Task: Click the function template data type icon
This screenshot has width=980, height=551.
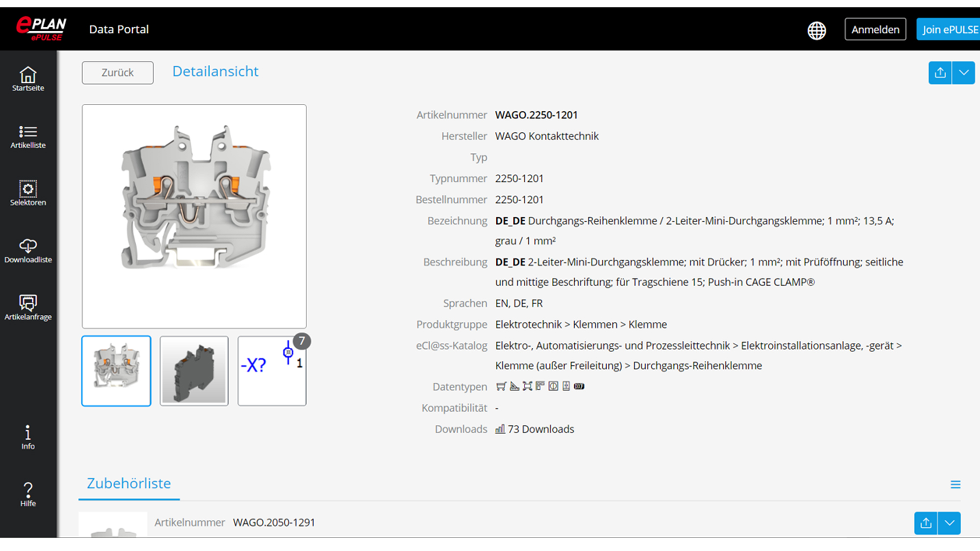Action: (x=540, y=386)
